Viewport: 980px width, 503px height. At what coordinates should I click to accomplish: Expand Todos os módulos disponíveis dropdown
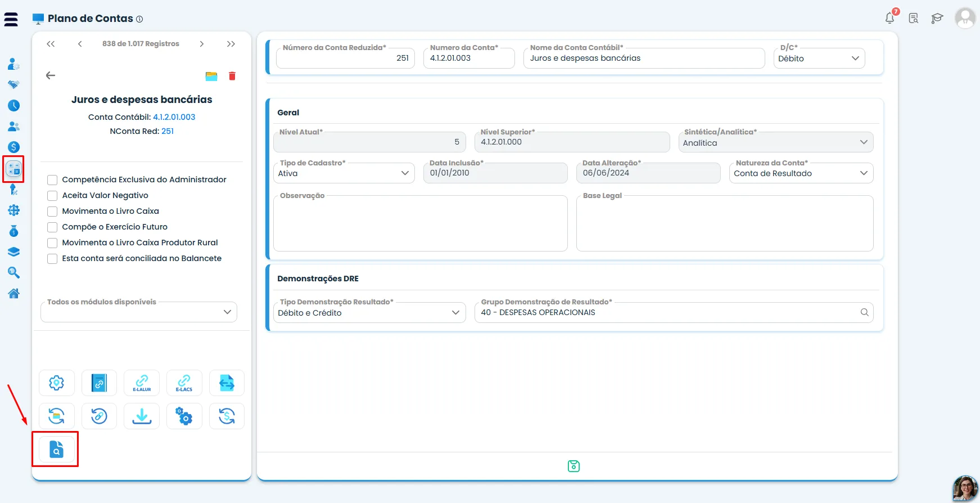tap(139, 312)
